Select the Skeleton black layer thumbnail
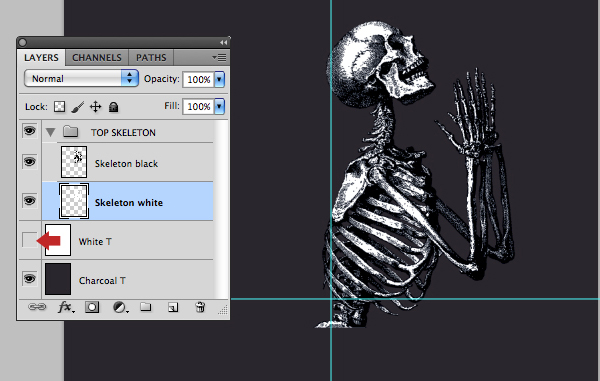Viewport: 600px width, 381px height. (x=74, y=162)
